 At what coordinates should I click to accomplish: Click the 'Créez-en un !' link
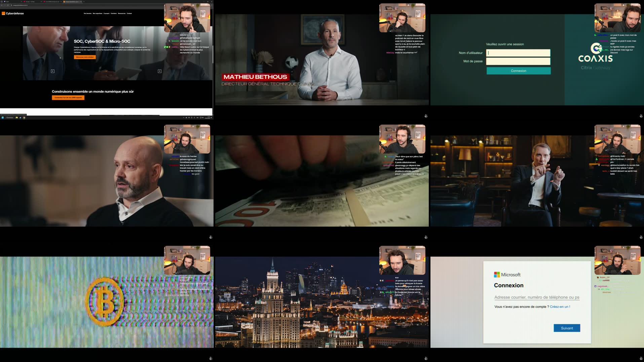click(x=560, y=307)
